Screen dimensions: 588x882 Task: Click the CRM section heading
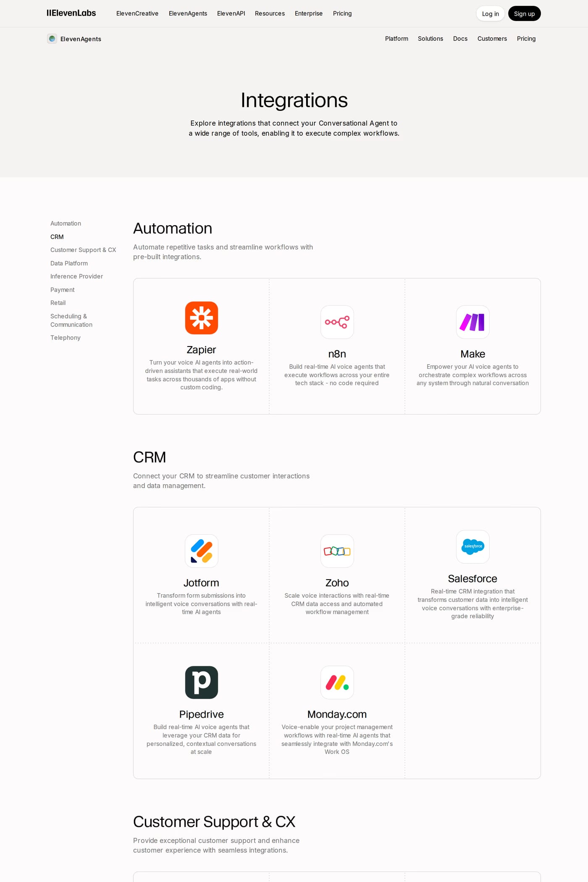point(150,457)
